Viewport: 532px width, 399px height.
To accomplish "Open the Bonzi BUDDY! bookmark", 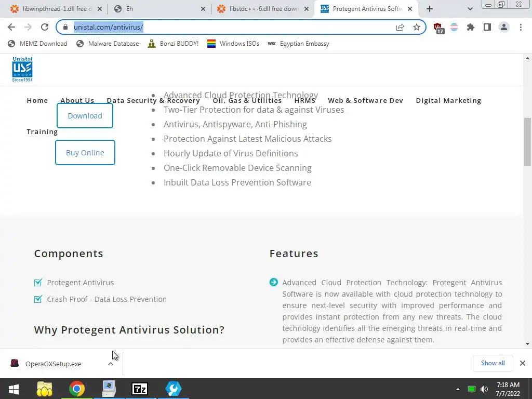I will click(x=174, y=44).
